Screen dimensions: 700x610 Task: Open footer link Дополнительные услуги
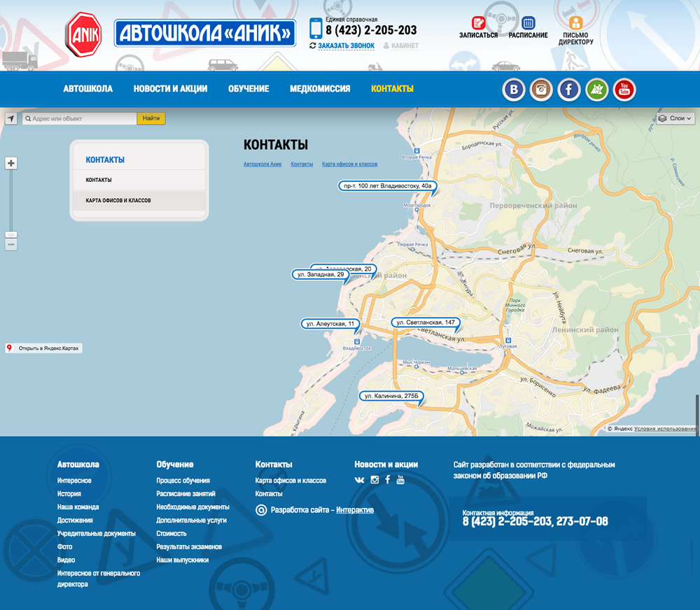coord(192,520)
